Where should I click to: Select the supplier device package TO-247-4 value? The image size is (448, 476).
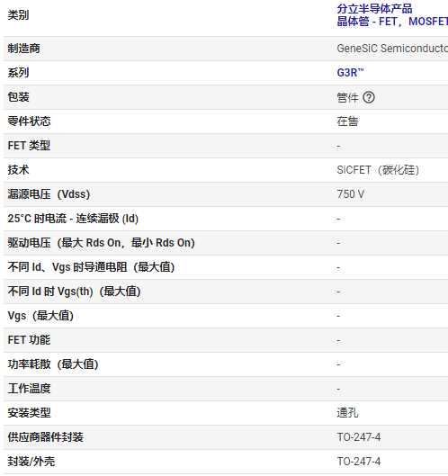pos(359,437)
